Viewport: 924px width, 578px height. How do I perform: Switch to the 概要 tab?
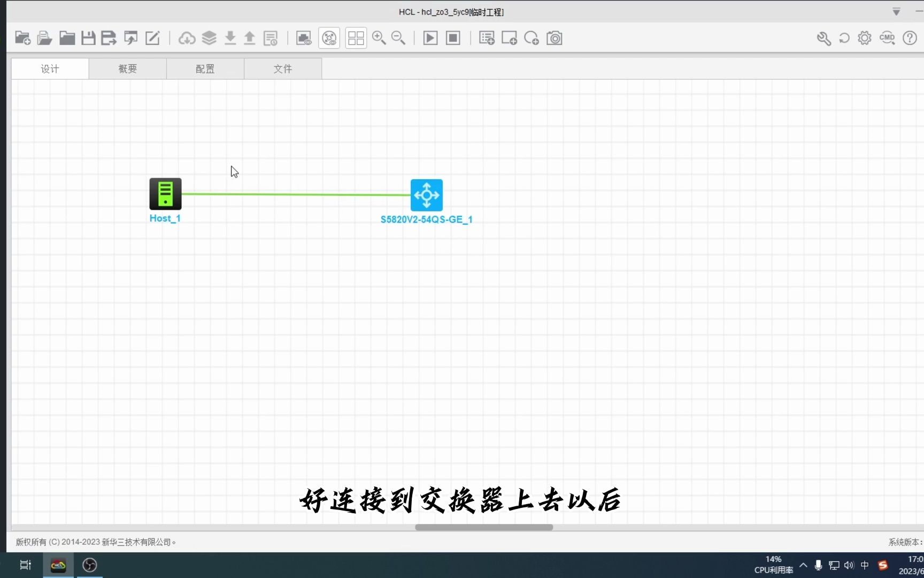pyautogui.click(x=128, y=69)
